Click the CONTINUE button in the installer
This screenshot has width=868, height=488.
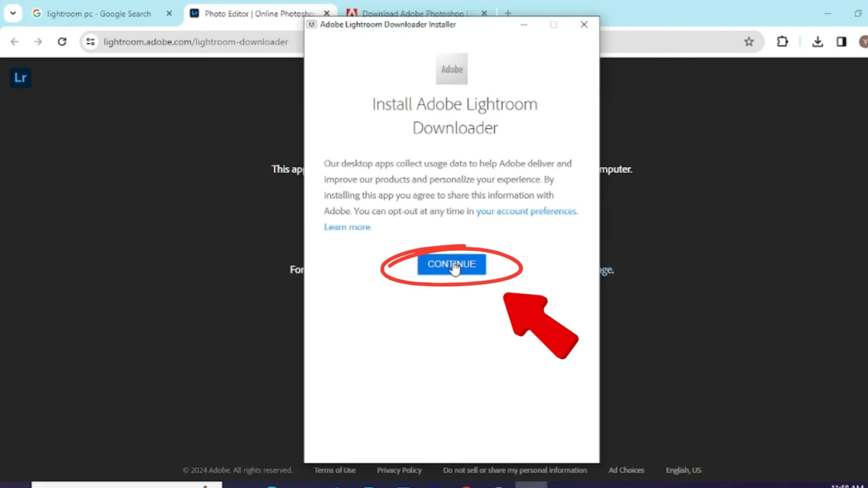pyautogui.click(x=451, y=264)
